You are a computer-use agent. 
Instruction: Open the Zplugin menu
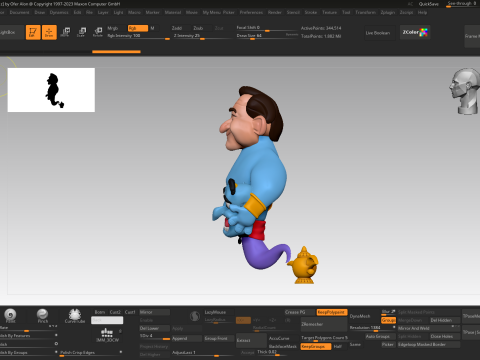coord(388,12)
